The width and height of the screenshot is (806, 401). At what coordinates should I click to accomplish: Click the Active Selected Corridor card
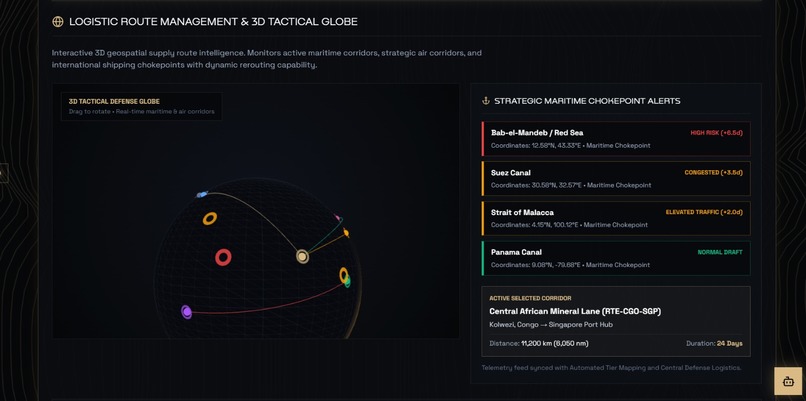coord(616,321)
